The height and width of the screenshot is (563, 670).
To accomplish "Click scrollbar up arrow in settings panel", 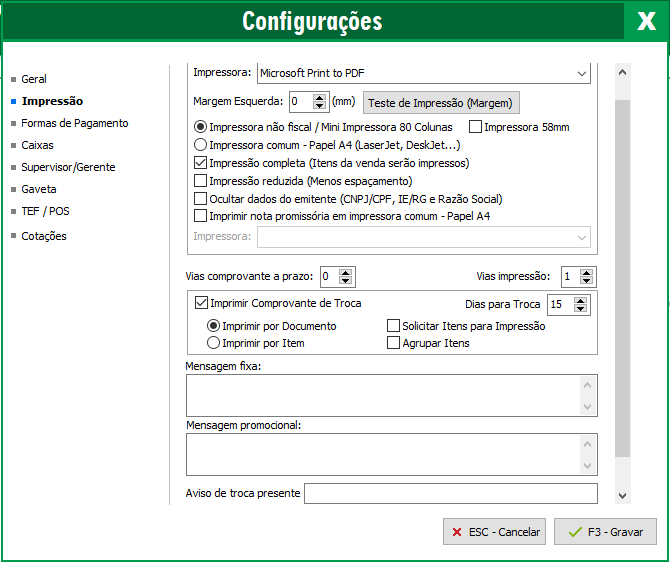I will (623, 72).
